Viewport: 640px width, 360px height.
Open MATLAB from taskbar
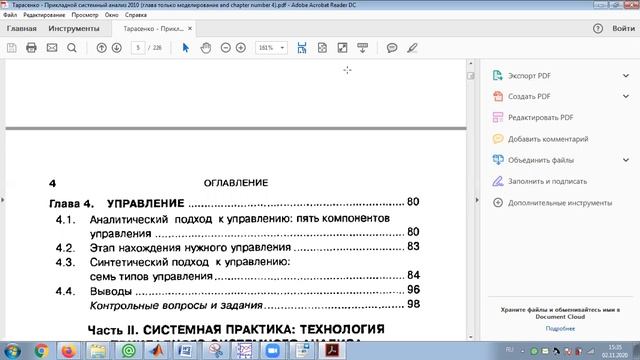coord(157,351)
